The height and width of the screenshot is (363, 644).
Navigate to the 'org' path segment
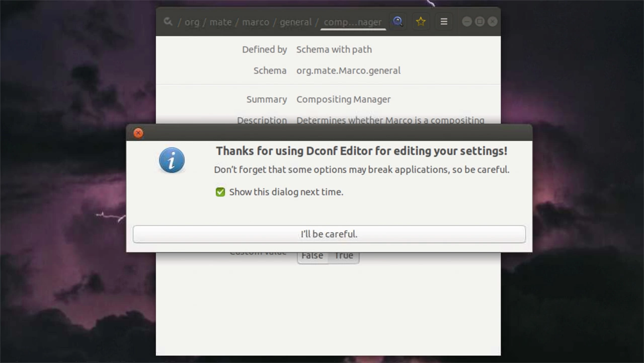point(192,22)
